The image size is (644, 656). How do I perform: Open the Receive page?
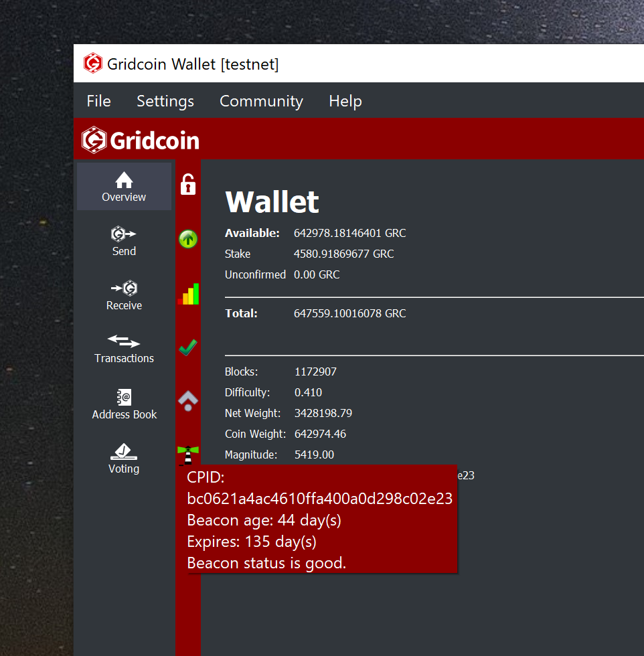pos(124,295)
